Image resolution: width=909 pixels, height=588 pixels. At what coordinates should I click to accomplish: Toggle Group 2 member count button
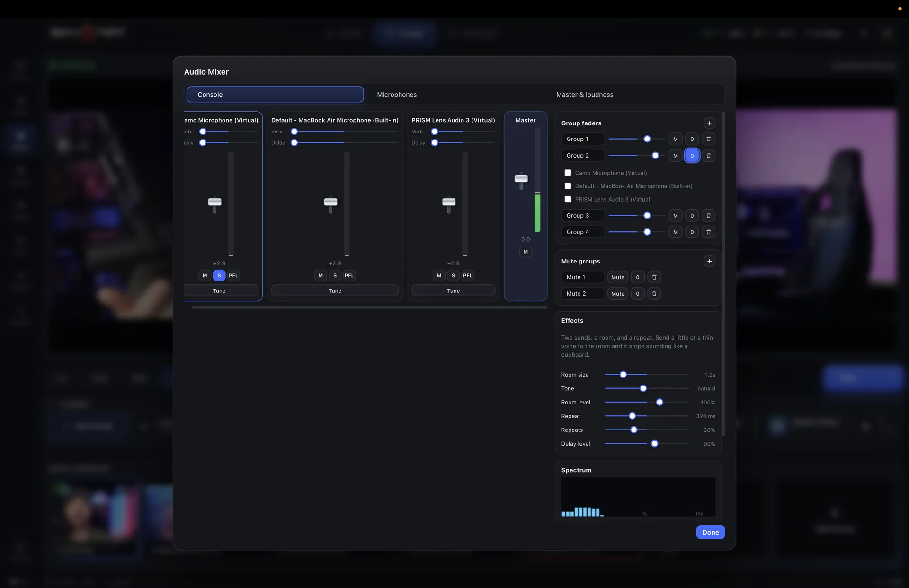pyautogui.click(x=692, y=156)
